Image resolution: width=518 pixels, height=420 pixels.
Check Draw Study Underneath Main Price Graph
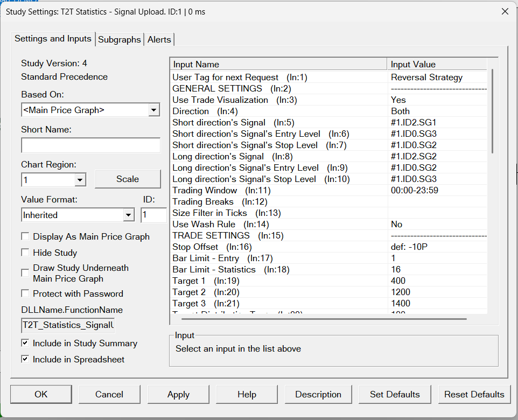coord(25,273)
